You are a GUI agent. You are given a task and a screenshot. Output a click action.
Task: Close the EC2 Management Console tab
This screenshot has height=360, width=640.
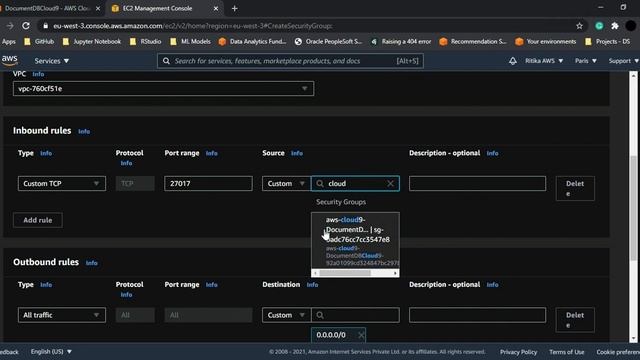point(216,8)
